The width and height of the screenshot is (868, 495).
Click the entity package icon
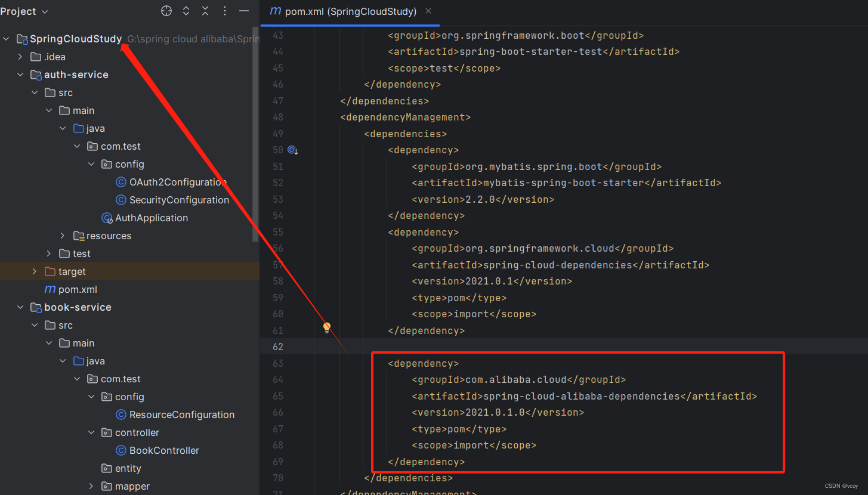tap(107, 468)
